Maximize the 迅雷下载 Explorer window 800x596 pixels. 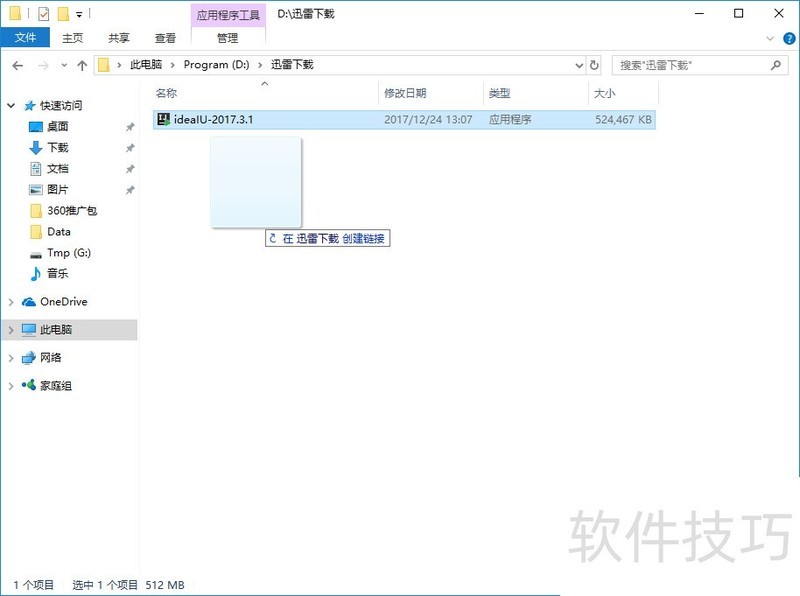pyautogui.click(x=739, y=14)
